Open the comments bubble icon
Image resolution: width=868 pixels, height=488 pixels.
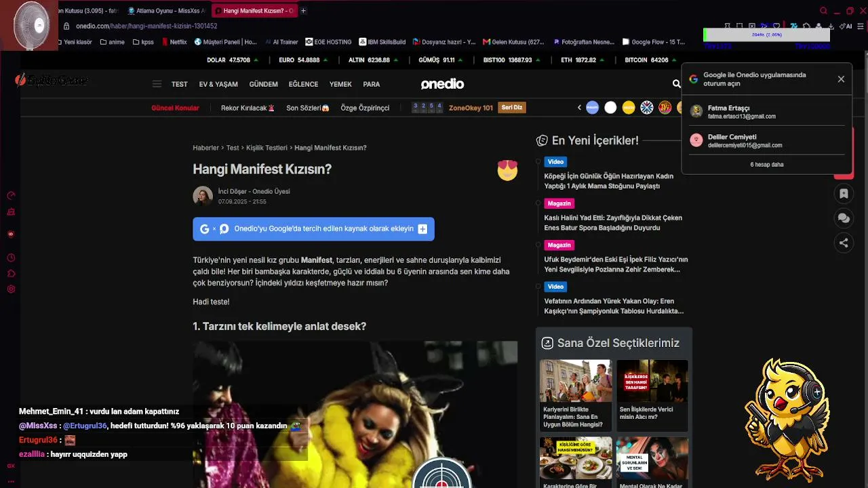[x=844, y=218]
